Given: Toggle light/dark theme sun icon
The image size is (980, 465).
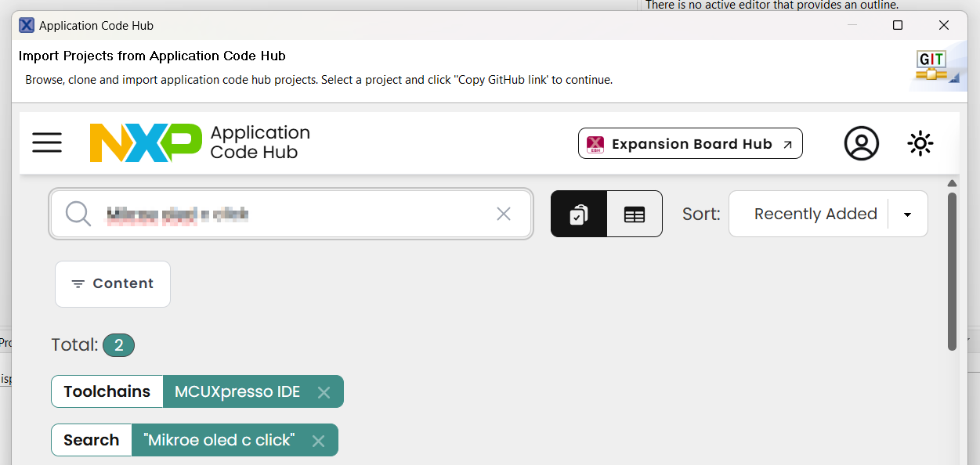Looking at the screenshot, I should point(920,143).
